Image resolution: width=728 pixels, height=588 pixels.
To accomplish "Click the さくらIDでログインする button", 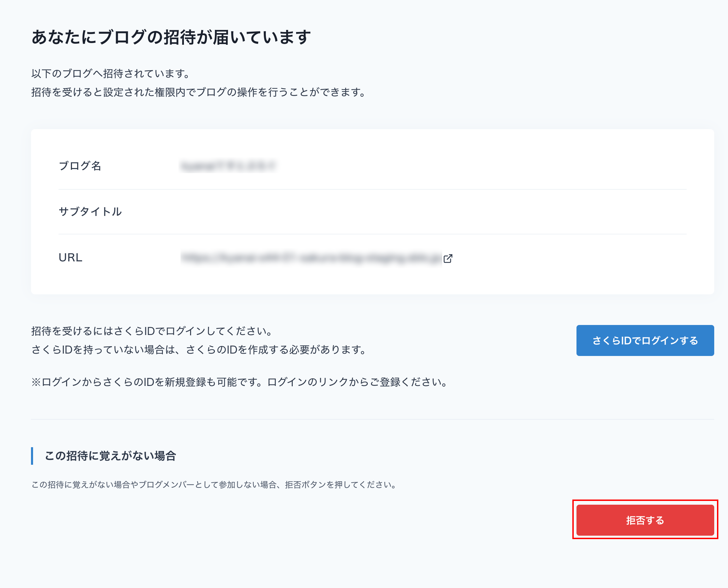I will pos(645,340).
